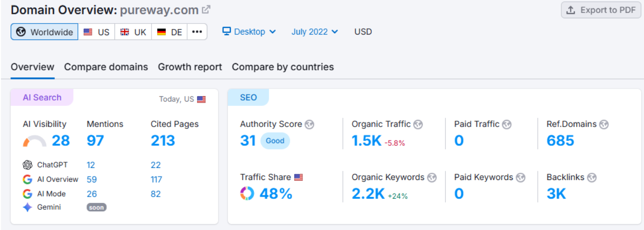Open Organic Traffic value 1.5K
The image size is (644, 230).
[366, 141]
